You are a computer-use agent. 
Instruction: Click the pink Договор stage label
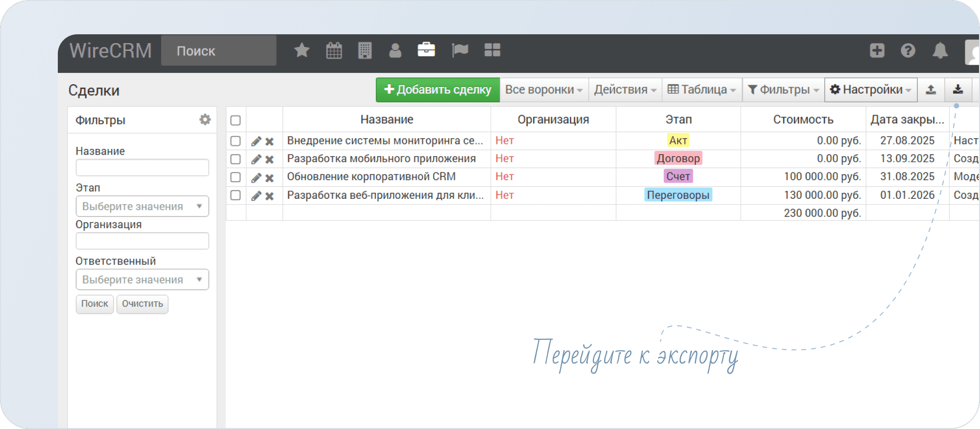click(x=678, y=158)
